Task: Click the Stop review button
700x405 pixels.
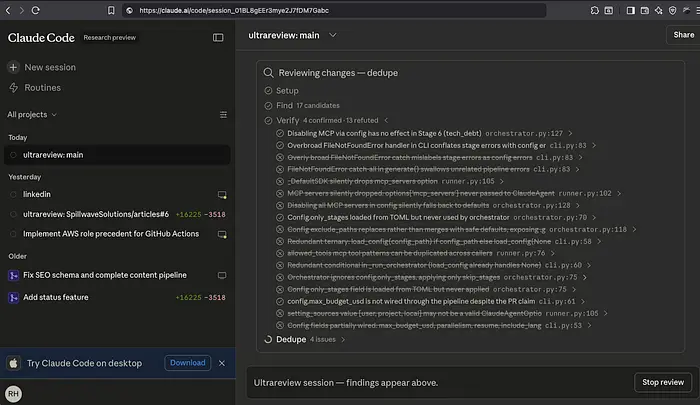Action: point(662,382)
